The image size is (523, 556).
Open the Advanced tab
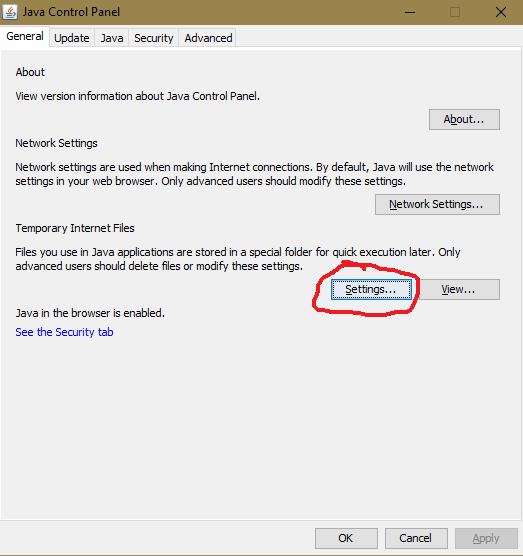(208, 38)
